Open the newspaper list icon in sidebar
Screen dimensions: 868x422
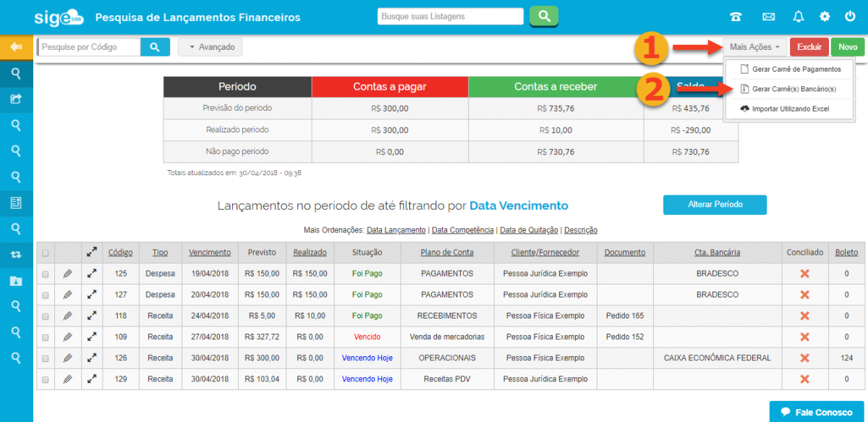pos(17,203)
